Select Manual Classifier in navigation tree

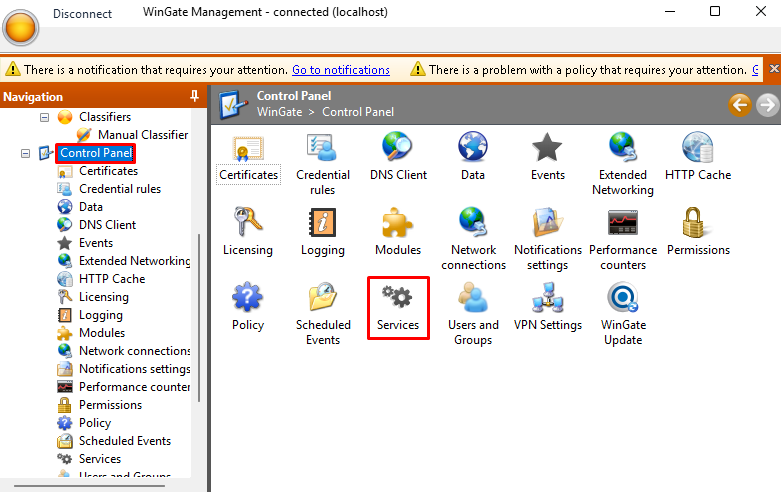pyautogui.click(x=143, y=135)
